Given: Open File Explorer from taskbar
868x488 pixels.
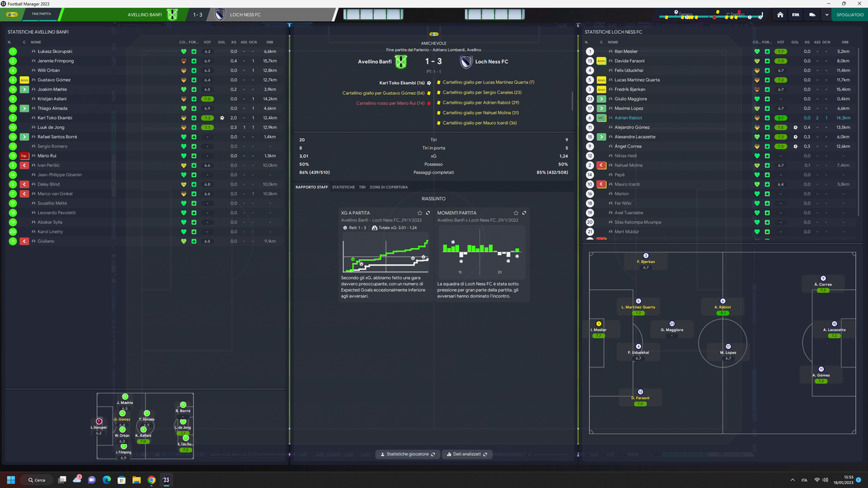Looking at the screenshot, I should [x=136, y=480].
